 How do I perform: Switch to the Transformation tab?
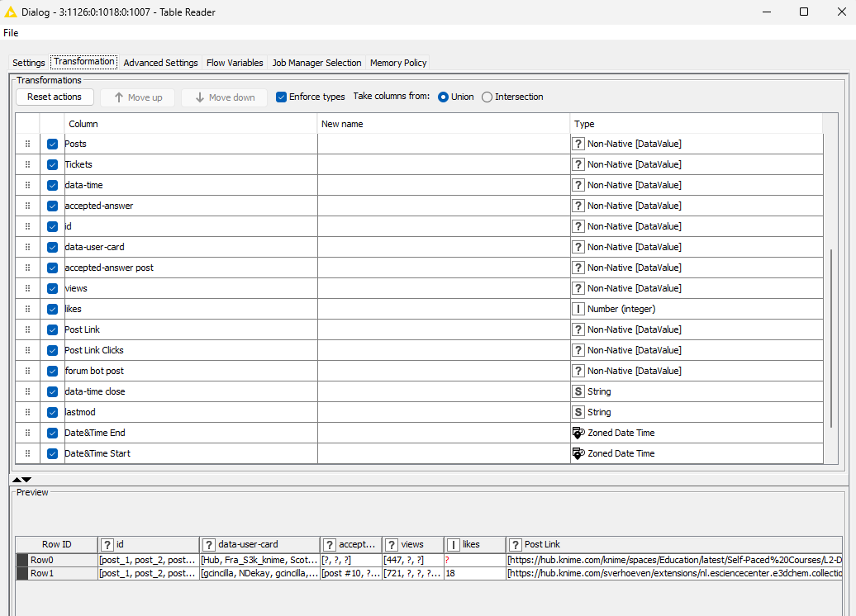[x=84, y=62]
